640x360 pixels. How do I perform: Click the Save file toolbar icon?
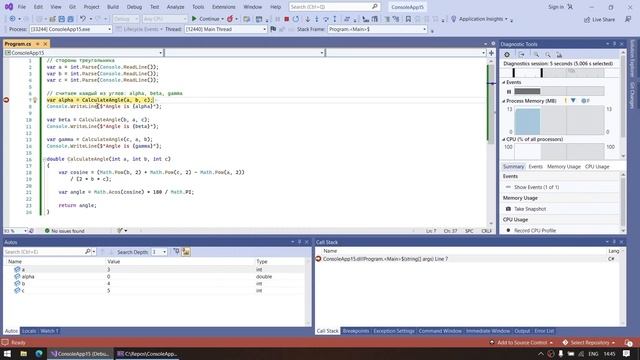pos(62,19)
